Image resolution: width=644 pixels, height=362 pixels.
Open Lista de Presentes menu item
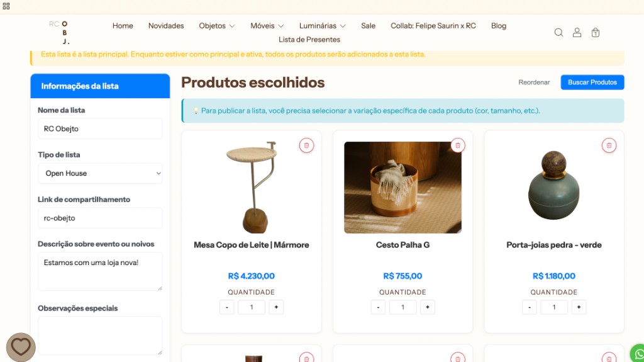(309, 40)
